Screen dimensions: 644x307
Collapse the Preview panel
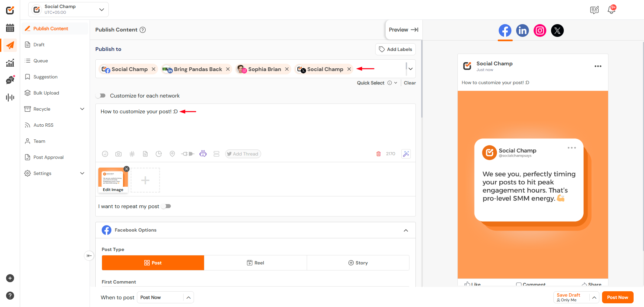(x=404, y=30)
